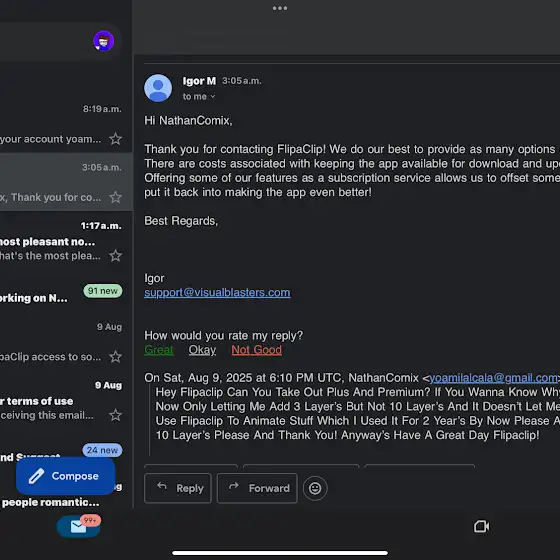Expand the 'to me' recipient details
The image size is (560, 560).
pos(199,96)
